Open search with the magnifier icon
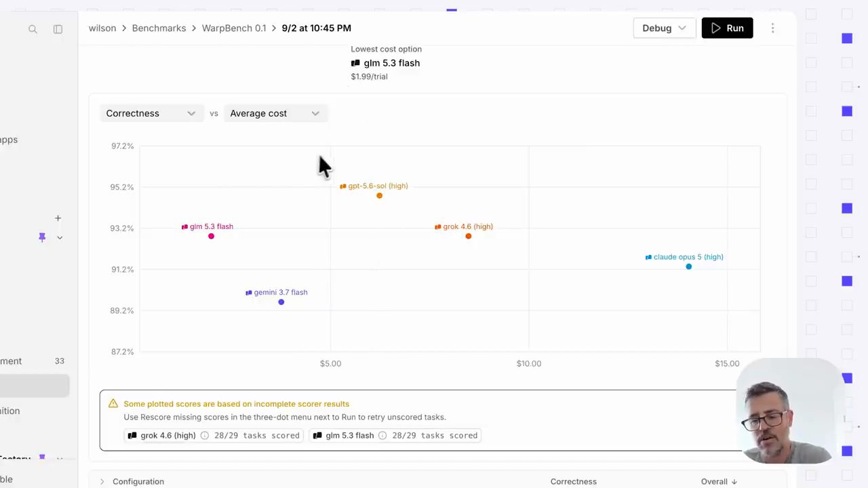Image resolution: width=868 pixels, height=488 pixels. 33,29
